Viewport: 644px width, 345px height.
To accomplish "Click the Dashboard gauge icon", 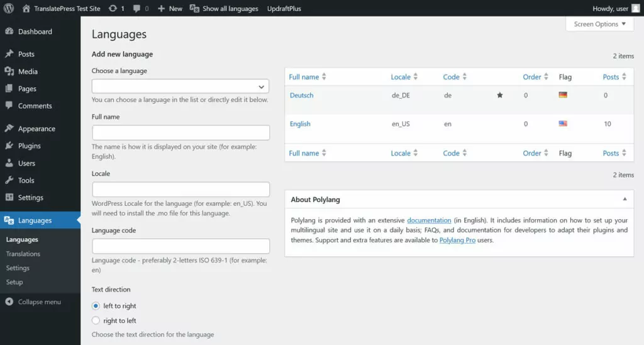I will tap(9, 31).
